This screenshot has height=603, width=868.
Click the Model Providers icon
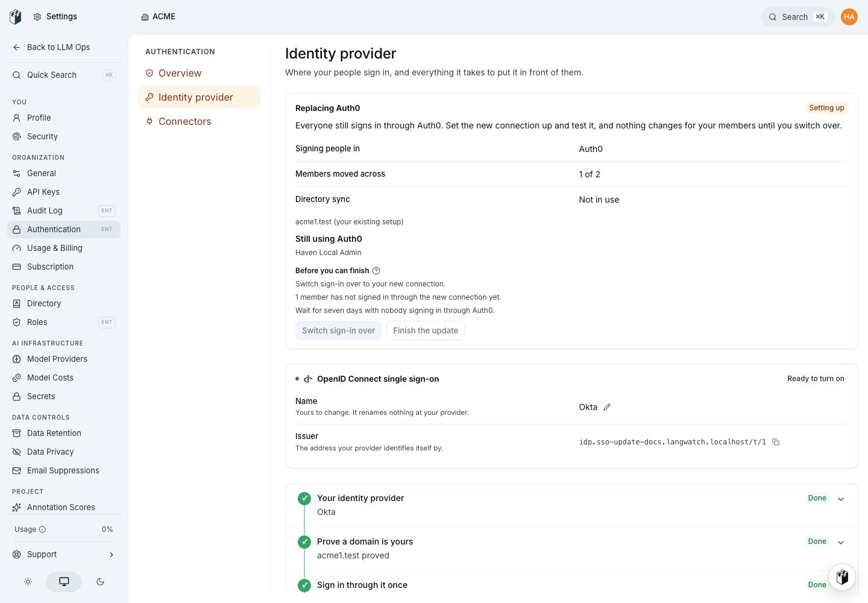point(17,359)
